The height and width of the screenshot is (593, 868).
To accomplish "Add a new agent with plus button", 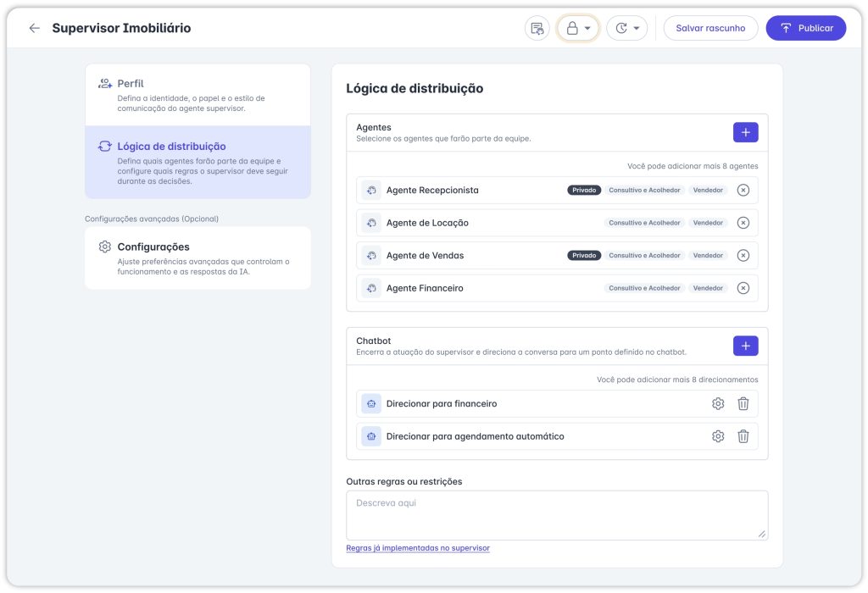I will tap(745, 132).
